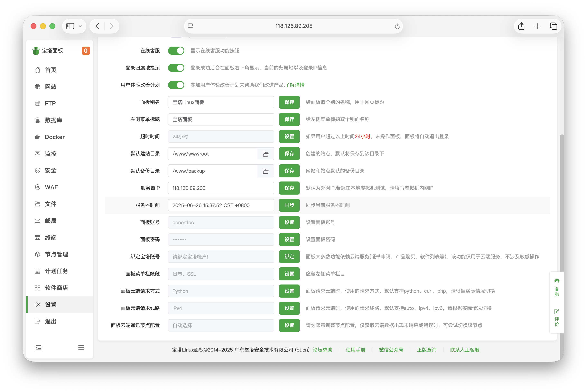Disable the 用户体验改善计划 toggle
587x392 pixels.
coord(176,85)
